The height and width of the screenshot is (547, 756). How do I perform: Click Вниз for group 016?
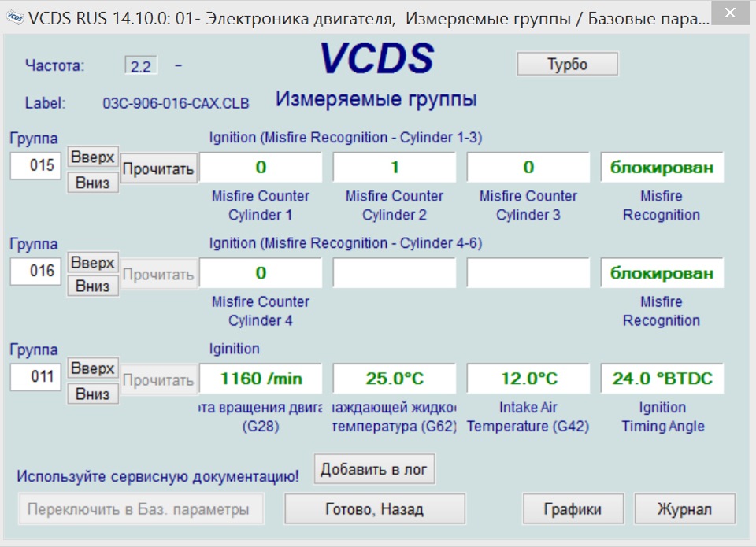93,286
